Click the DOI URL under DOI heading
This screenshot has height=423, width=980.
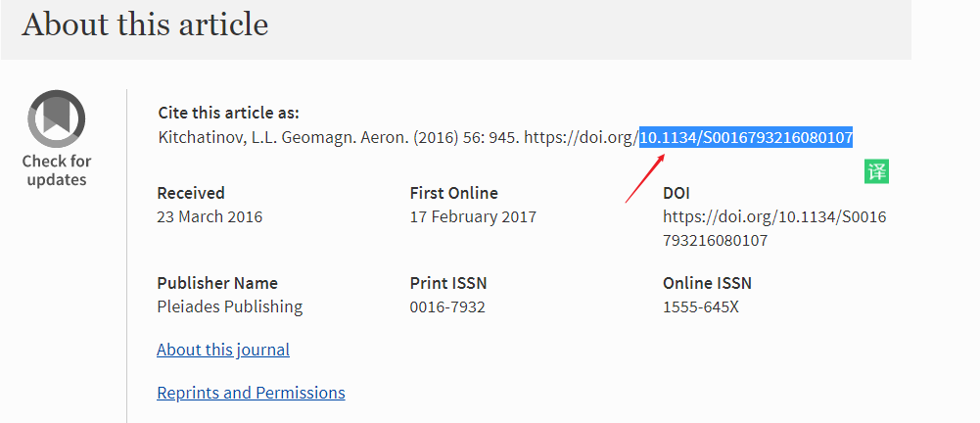coord(773,228)
